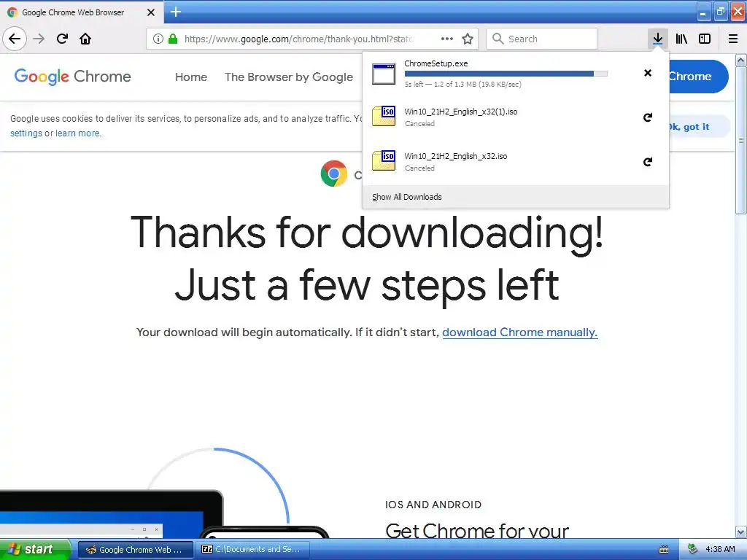Click the ChromeSetup.exe download progress bar

tap(506, 74)
